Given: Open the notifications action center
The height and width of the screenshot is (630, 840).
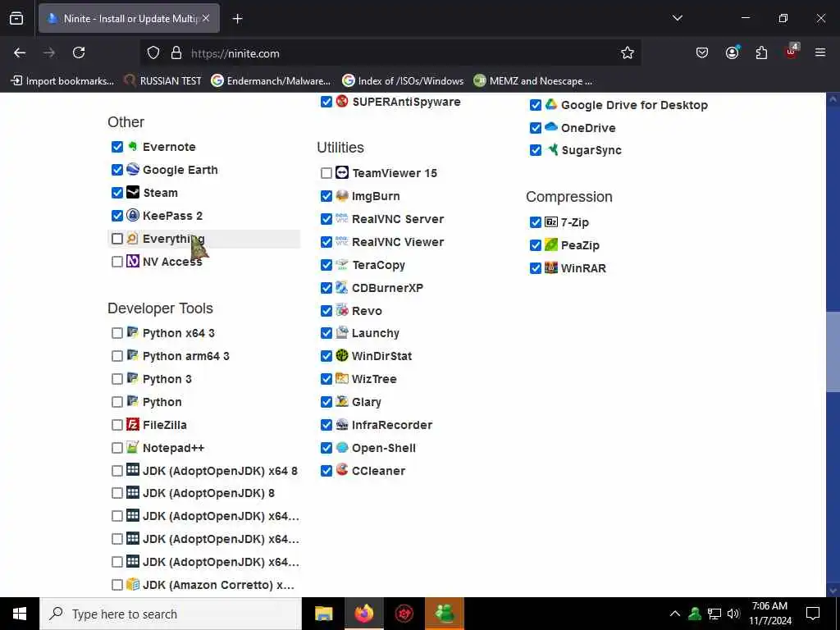Looking at the screenshot, I should (x=813, y=614).
